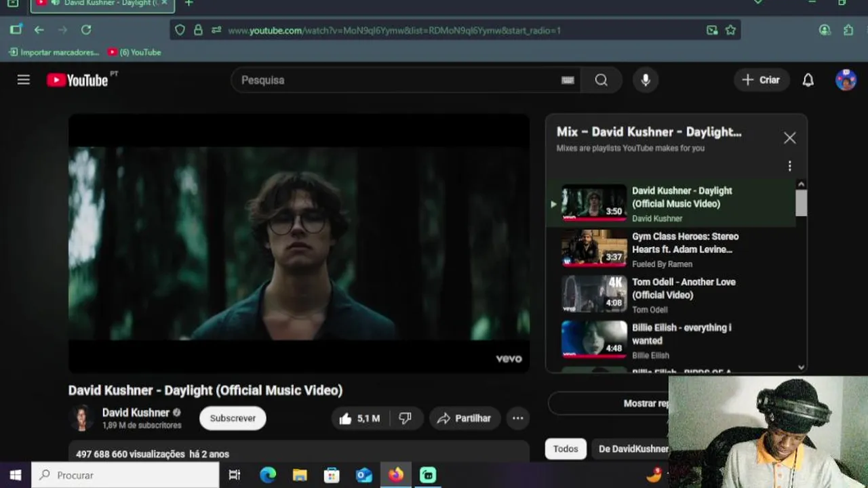Click the playlist scrollbar down arrow
This screenshot has height=488, width=868.
click(801, 367)
